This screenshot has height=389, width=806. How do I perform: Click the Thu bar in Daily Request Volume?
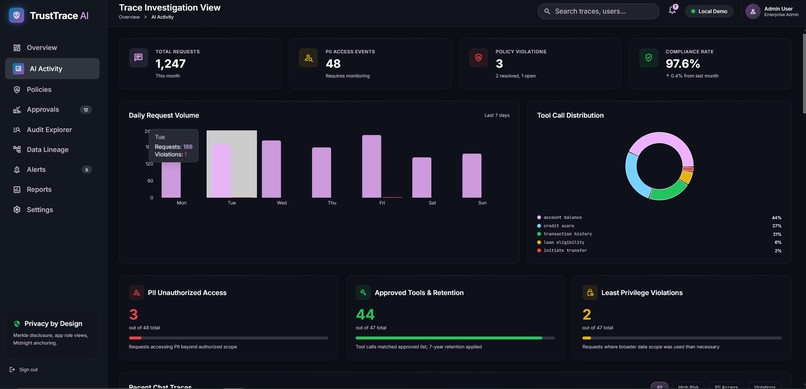(x=322, y=173)
